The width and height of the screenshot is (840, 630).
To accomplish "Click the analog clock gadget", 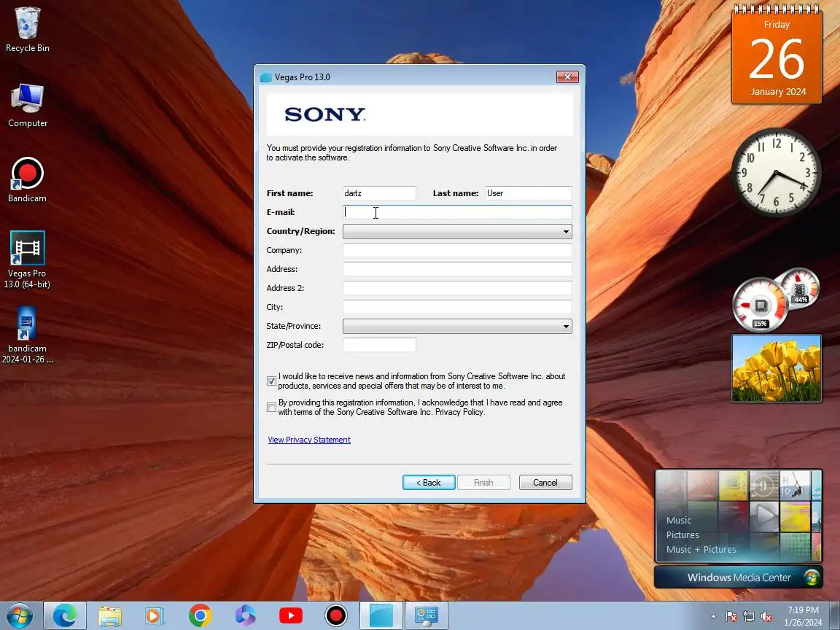I will 777,173.
